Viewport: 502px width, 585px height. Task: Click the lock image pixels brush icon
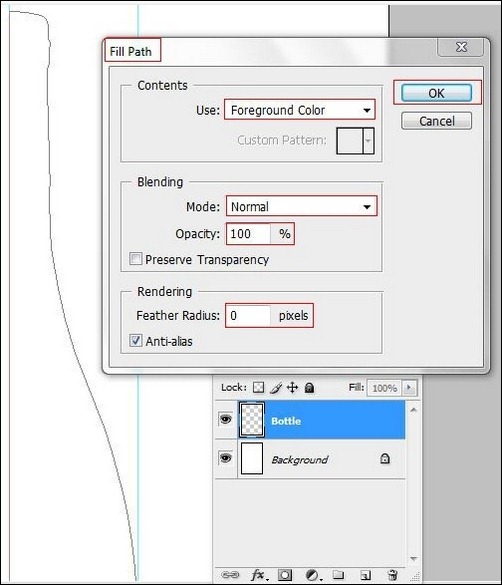coord(276,388)
